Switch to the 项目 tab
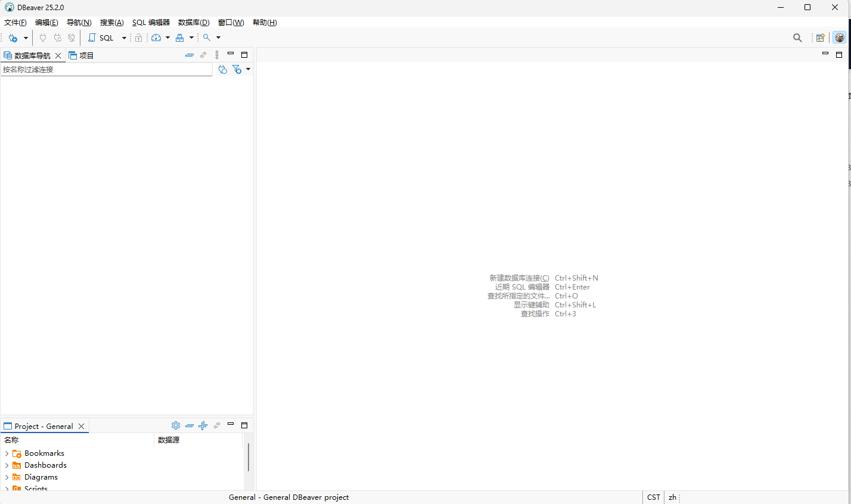 (x=82, y=55)
